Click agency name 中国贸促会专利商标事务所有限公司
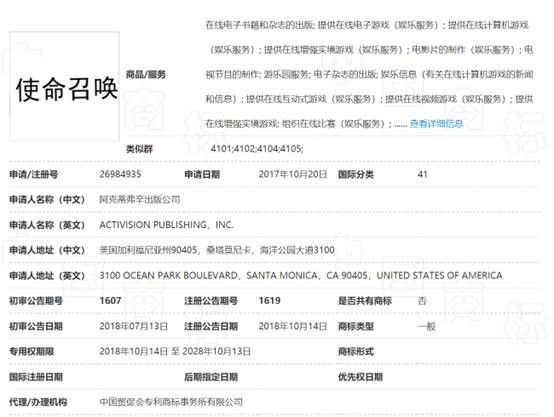 point(171,402)
